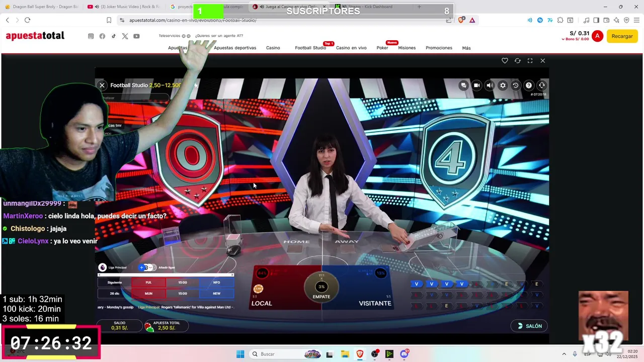Select the FUL team cell

(148, 283)
